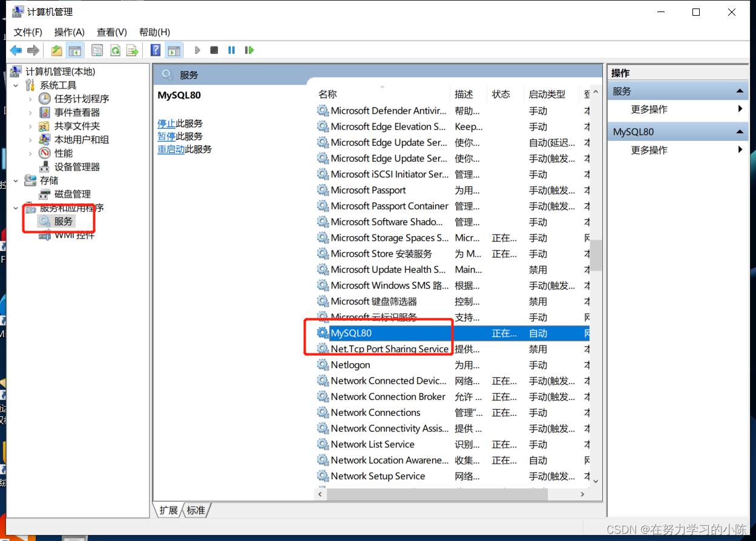
Task: Start the service using the play toolbar icon
Action: point(197,50)
